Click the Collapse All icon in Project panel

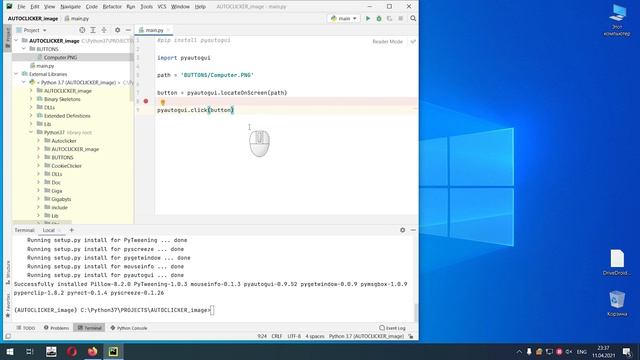point(104,30)
